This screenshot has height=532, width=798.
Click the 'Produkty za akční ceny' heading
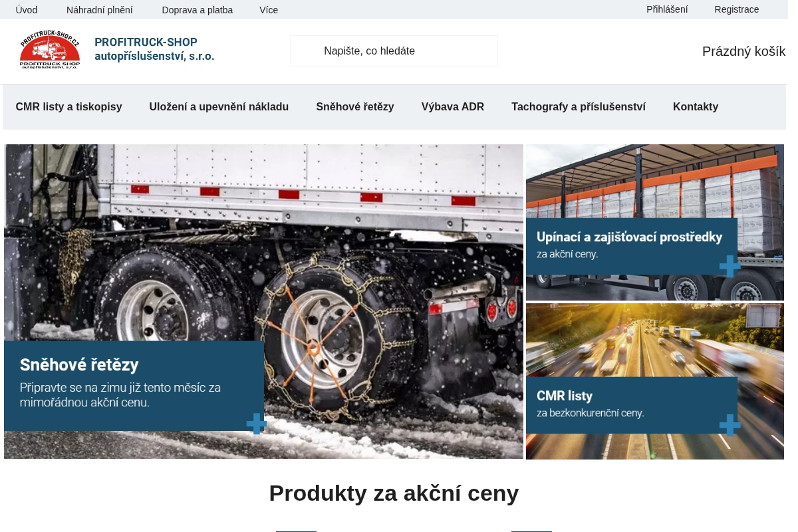(394, 493)
